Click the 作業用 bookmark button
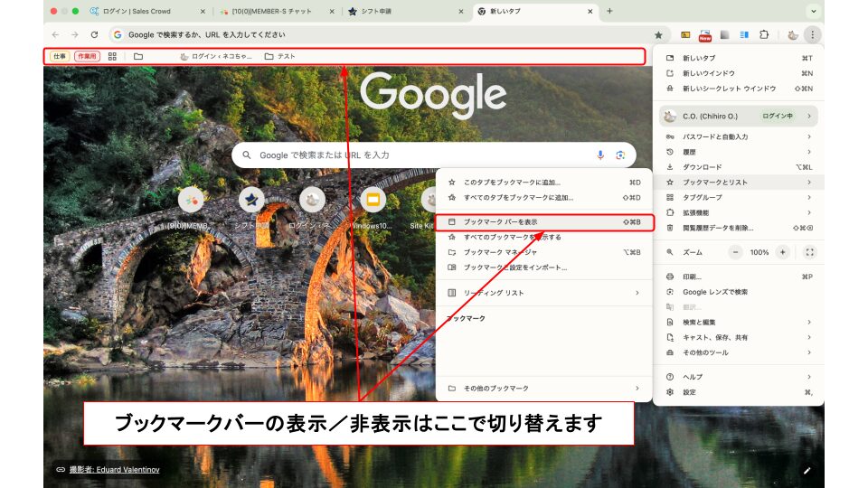 (87, 56)
